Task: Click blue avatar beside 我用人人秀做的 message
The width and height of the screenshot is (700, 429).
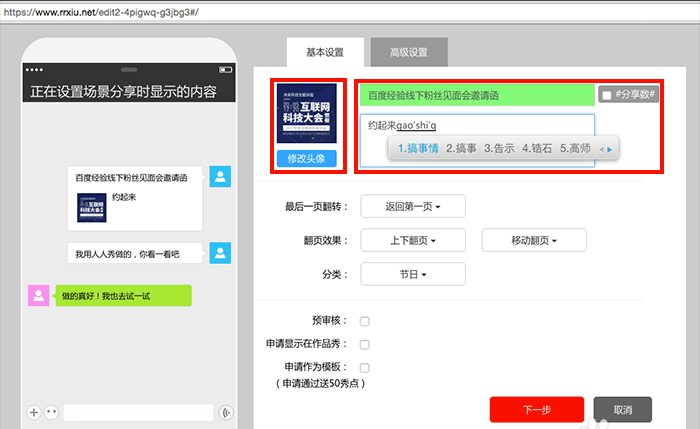Action: click(x=220, y=253)
